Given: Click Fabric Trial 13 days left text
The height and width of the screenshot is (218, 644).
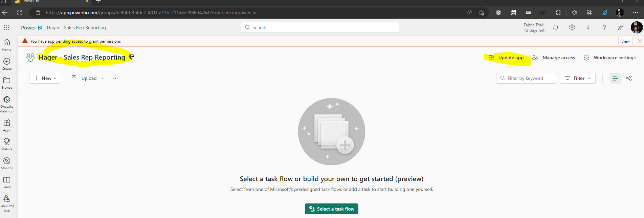Looking at the screenshot, I should click(x=534, y=27).
